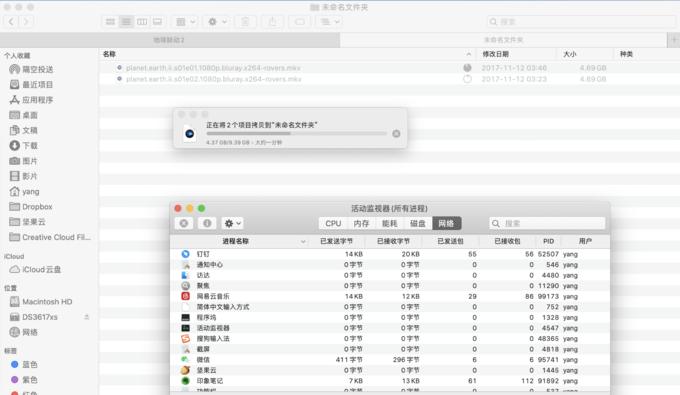Click the process info button in Activity Monitor
The height and width of the screenshot is (395, 680).
click(207, 223)
